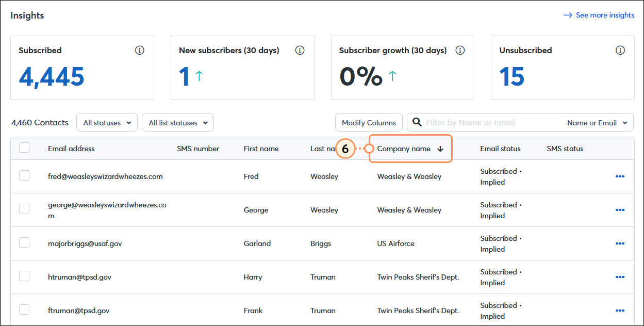The height and width of the screenshot is (326, 644).
Task: Click the 4,460 Contacts count label
Action: [40, 123]
